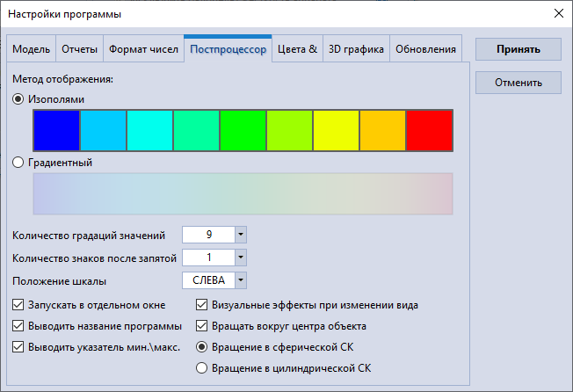Switch to the Модель tab
This screenshot has width=573, height=392.
point(32,49)
